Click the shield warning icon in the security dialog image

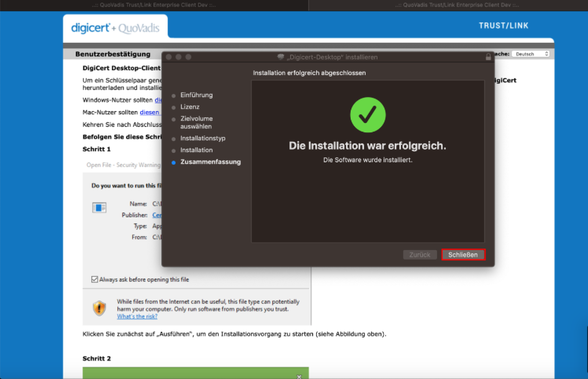[99, 308]
